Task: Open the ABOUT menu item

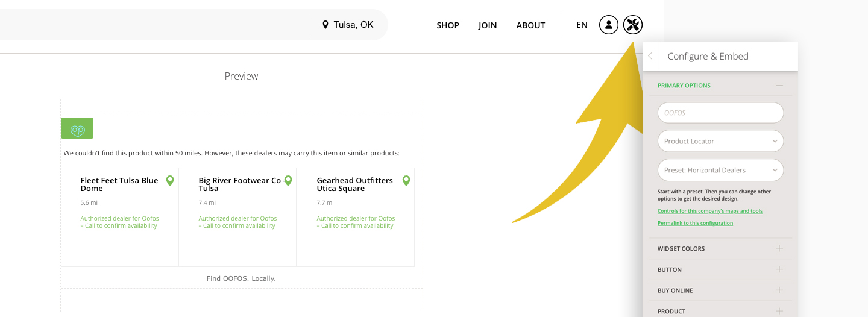Action: 530,25
